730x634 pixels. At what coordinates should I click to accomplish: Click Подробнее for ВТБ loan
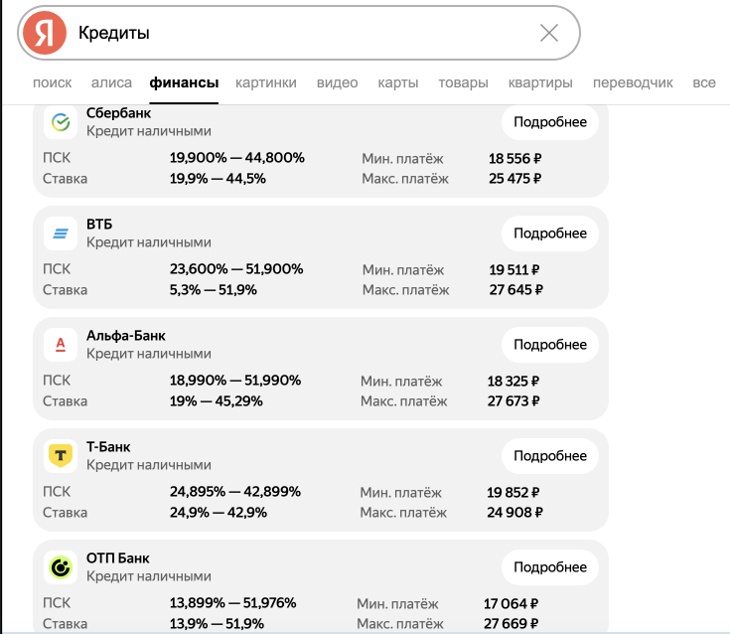tap(550, 233)
